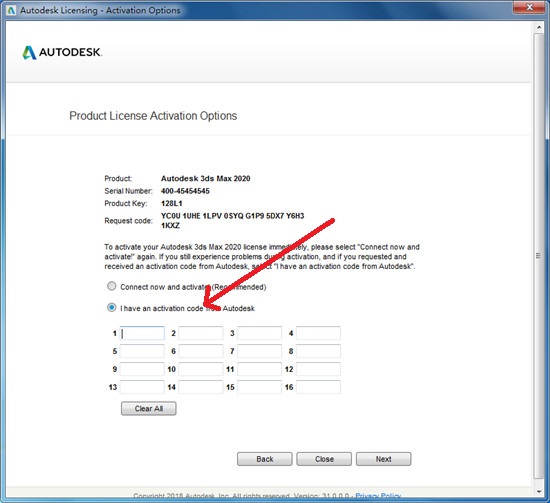Click activation code field 16
The width and height of the screenshot is (550, 503).
(318, 387)
